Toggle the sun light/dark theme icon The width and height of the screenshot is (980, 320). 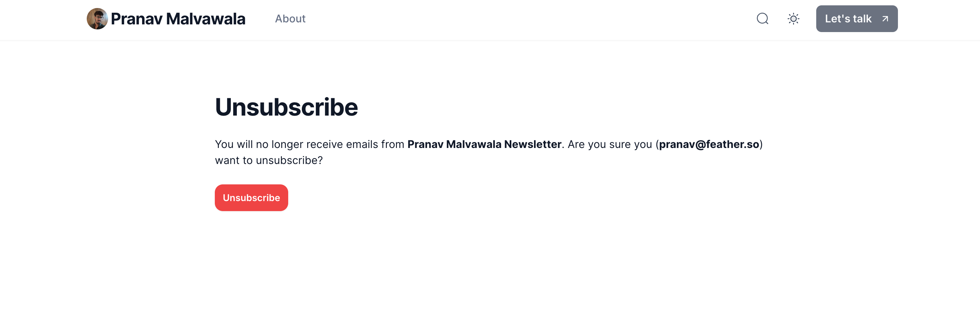tap(793, 19)
